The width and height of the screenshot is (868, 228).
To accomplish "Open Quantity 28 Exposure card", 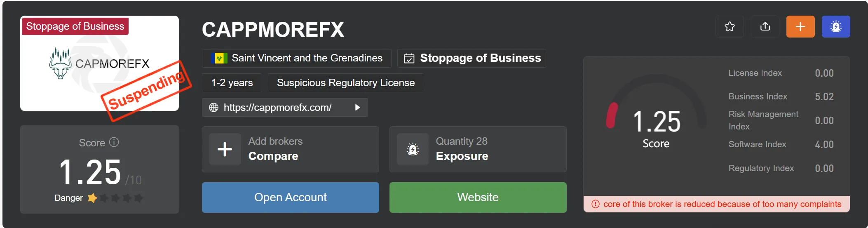I will coord(478,149).
